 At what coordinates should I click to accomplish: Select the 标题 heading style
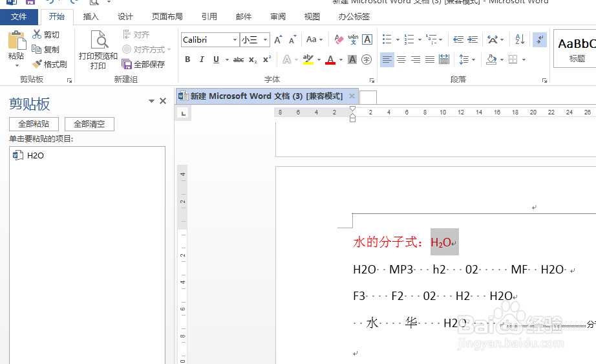(x=576, y=48)
